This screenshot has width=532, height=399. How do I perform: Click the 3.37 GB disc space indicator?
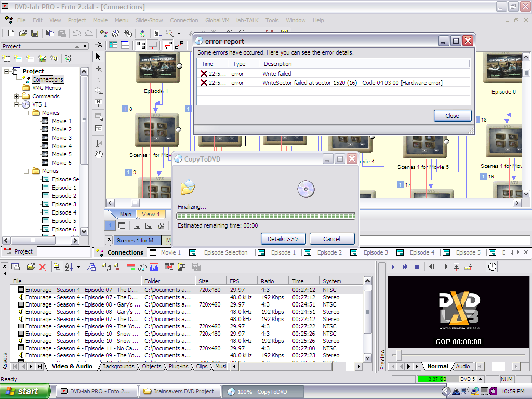[437, 379]
